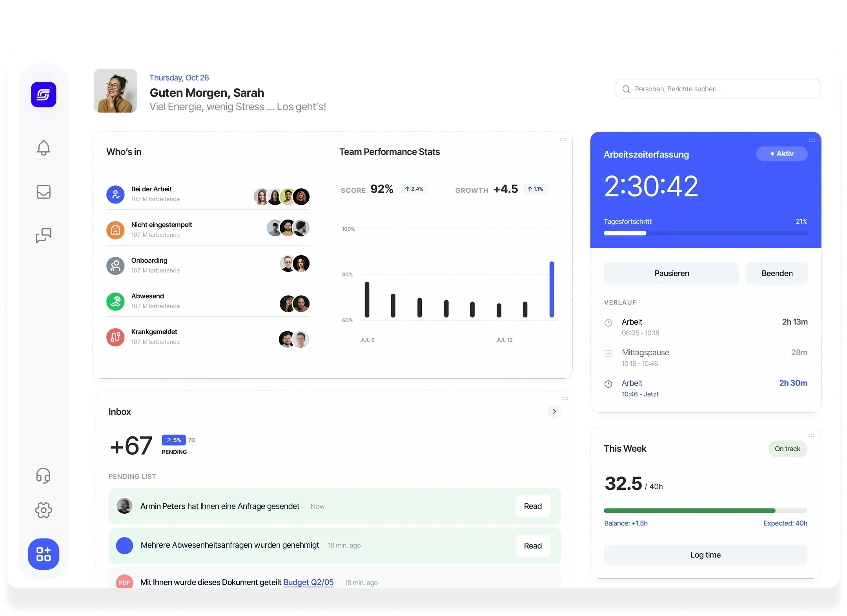Open settings gear in sidebar
Viewport: 847px width, 616px height.
44,510
